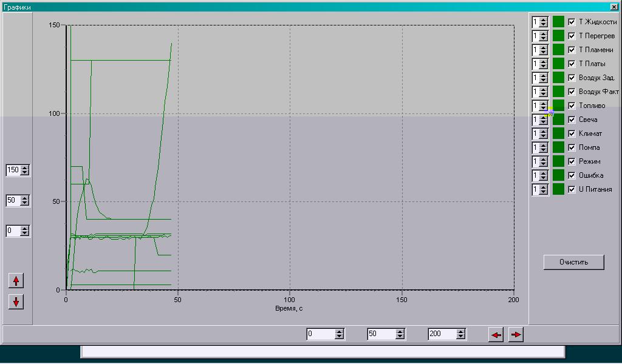The height and width of the screenshot is (364, 622).
Task: Increase the X-axis maximum 200 spinner
Action: pos(460,331)
